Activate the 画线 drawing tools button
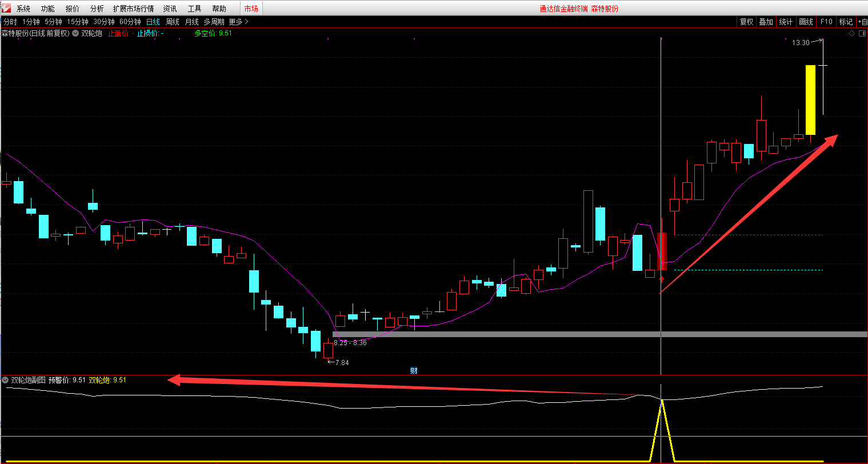 806,22
